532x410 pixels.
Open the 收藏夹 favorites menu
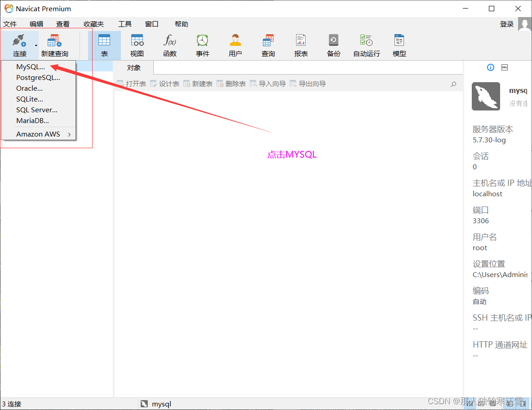coord(93,24)
